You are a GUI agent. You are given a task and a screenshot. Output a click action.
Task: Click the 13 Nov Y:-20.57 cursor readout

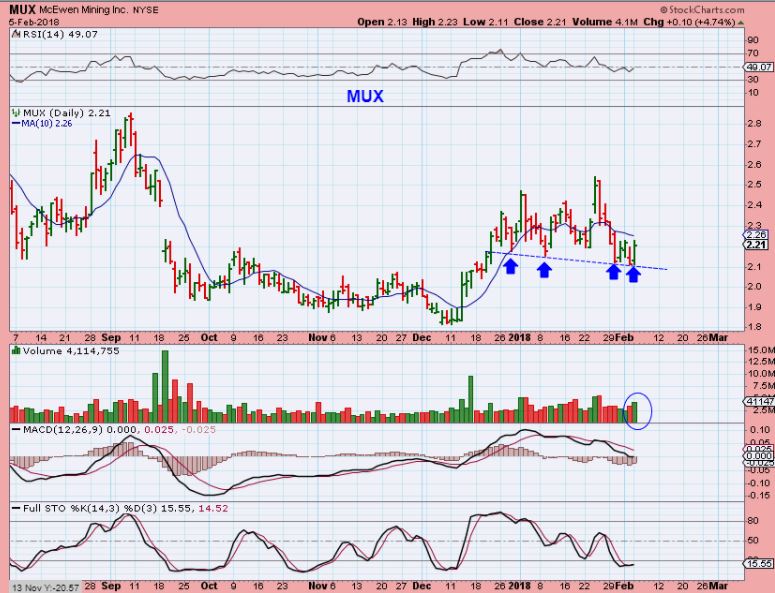click(44, 587)
